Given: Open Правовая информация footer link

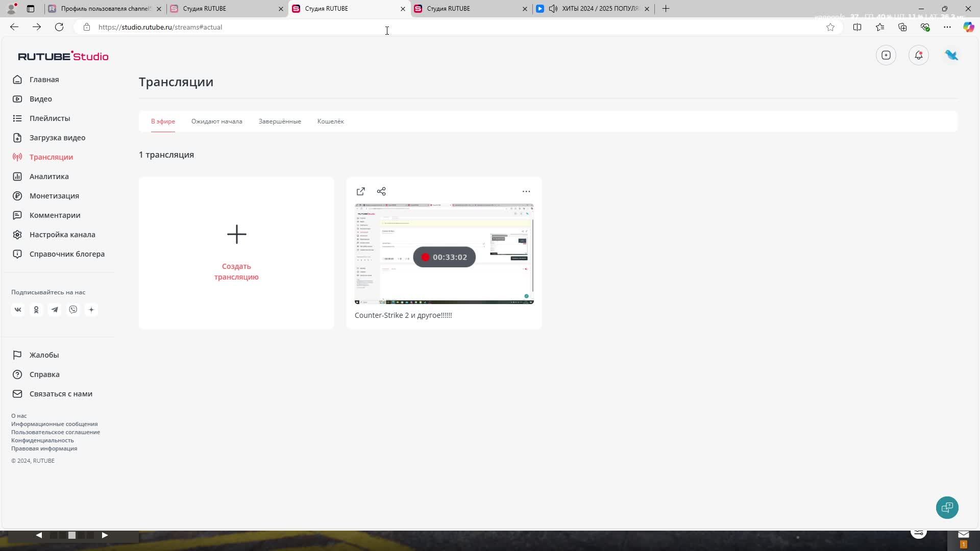Looking at the screenshot, I should click(44, 448).
